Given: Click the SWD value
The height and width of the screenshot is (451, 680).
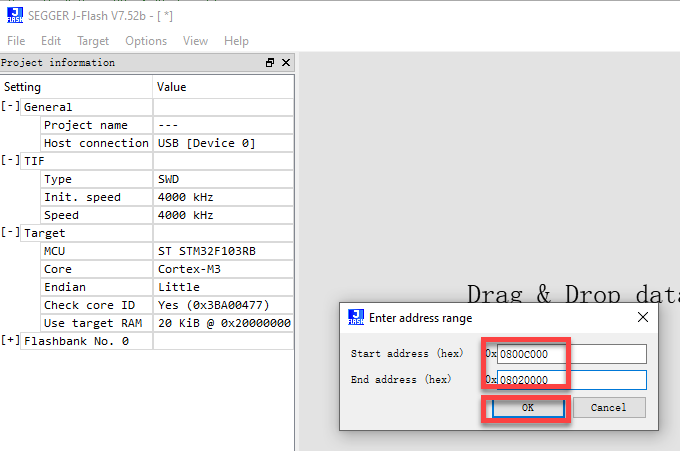Looking at the screenshot, I should [x=169, y=179].
